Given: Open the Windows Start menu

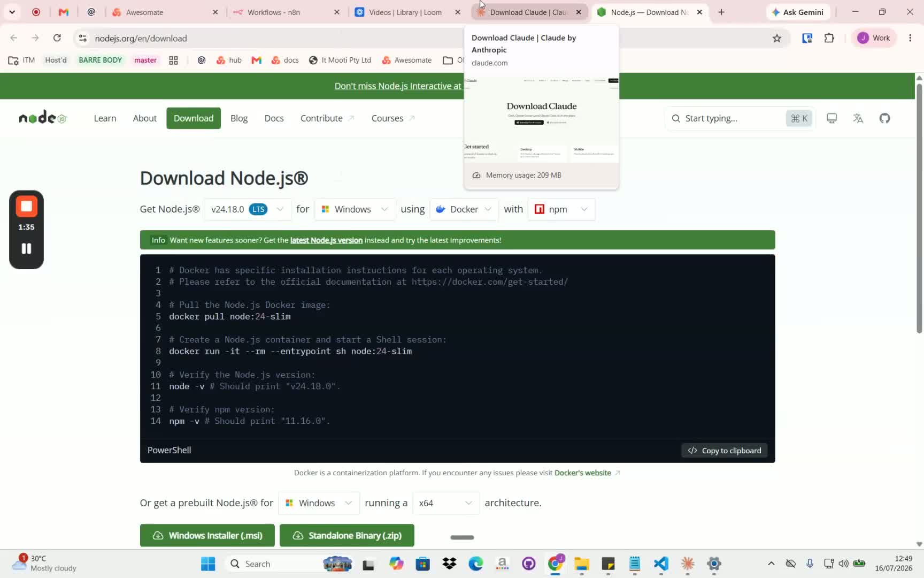Looking at the screenshot, I should pyautogui.click(x=208, y=564).
